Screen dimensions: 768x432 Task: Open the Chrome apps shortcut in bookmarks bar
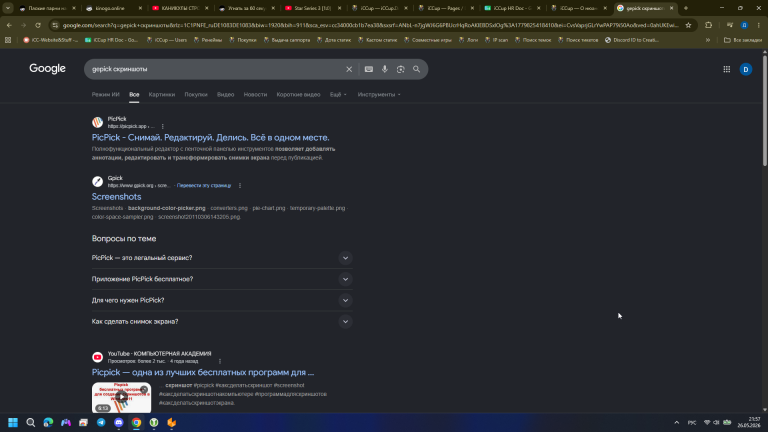click(x=8, y=40)
